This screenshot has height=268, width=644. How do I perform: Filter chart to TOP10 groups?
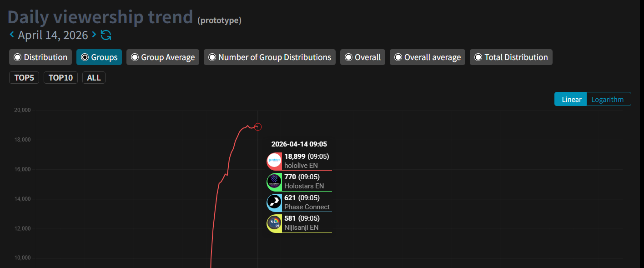tap(61, 78)
